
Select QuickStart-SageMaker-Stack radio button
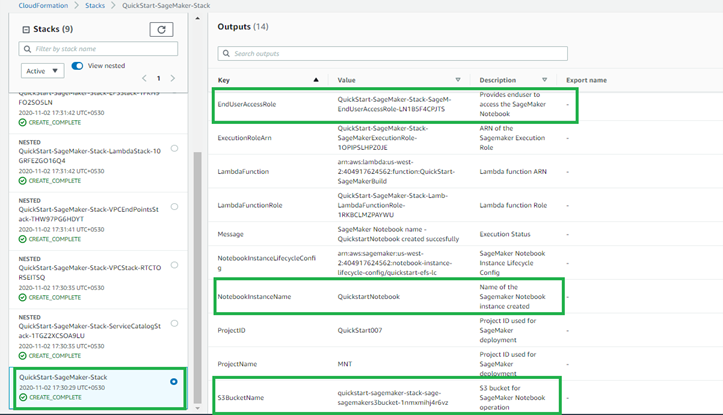click(174, 382)
